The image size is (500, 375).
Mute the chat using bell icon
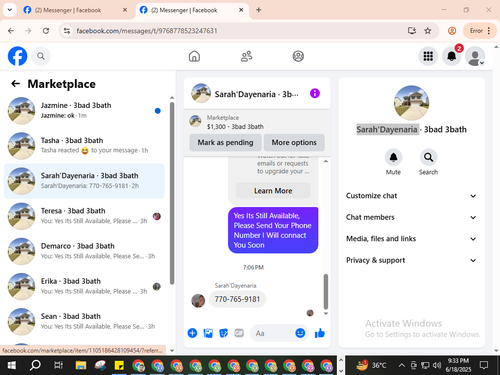pyautogui.click(x=393, y=157)
